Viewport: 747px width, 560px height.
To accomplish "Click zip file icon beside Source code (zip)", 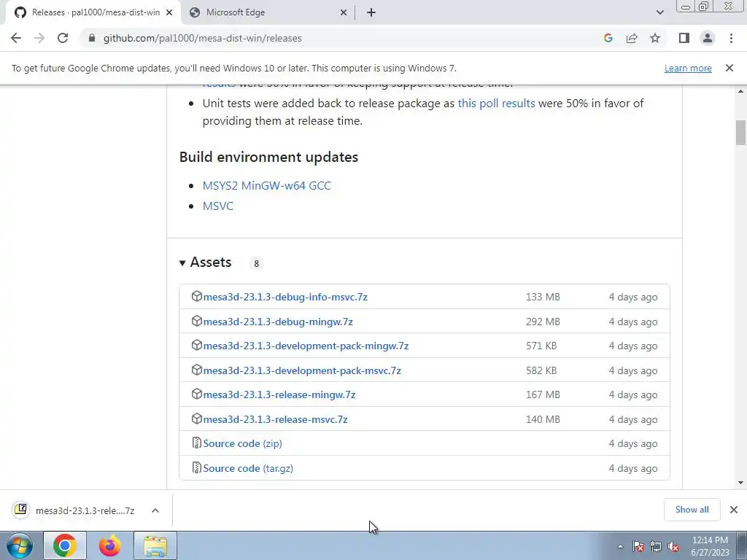I will pyautogui.click(x=196, y=443).
